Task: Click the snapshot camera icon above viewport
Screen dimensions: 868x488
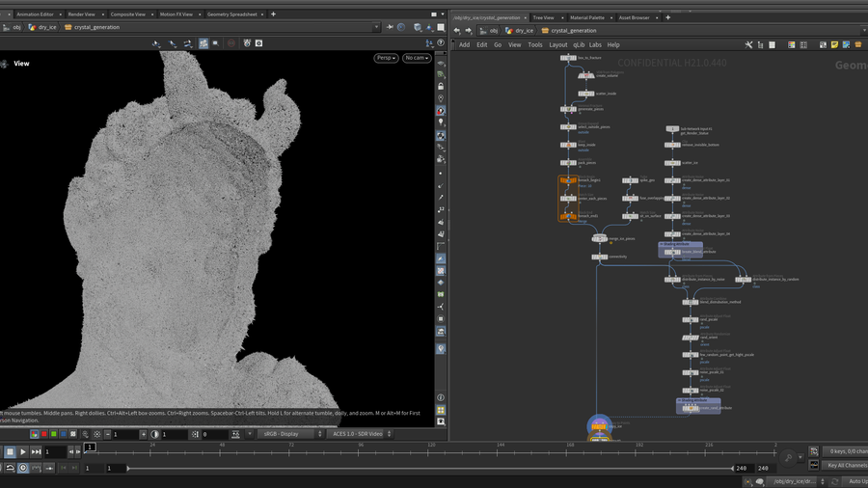Action: (x=258, y=43)
